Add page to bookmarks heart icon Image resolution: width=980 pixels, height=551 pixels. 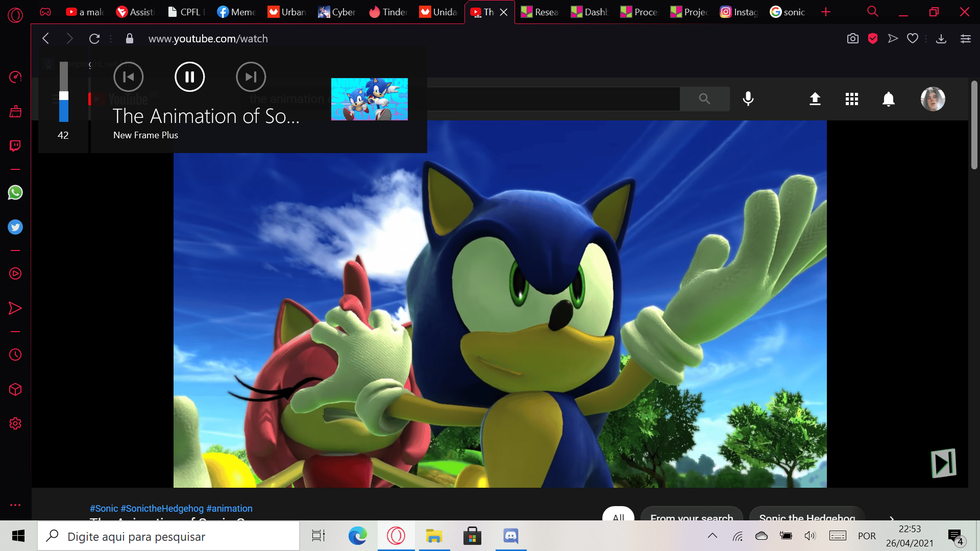(913, 39)
